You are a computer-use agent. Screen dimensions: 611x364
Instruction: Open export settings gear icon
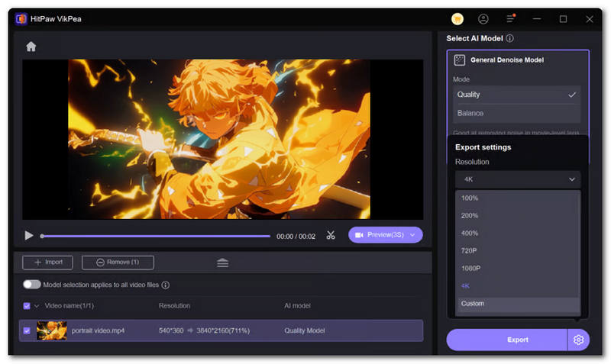(578, 340)
